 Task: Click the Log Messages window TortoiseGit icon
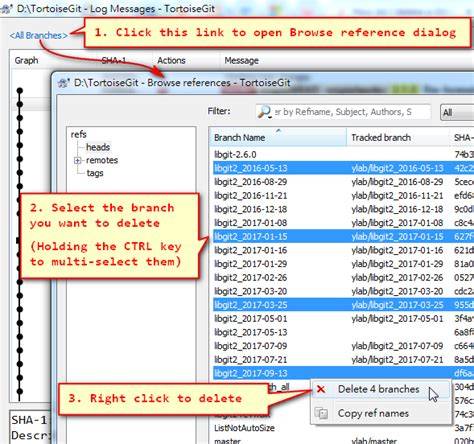click(5, 9)
